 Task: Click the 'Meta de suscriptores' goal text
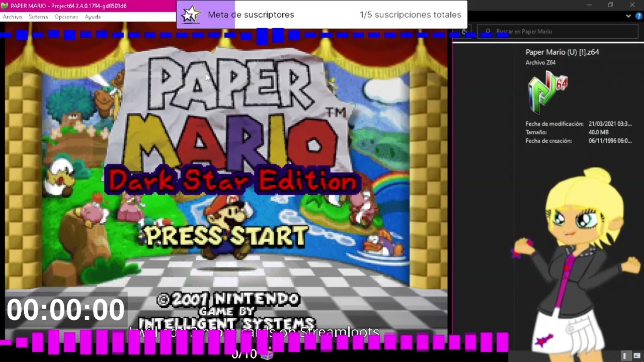(x=251, y=15)
